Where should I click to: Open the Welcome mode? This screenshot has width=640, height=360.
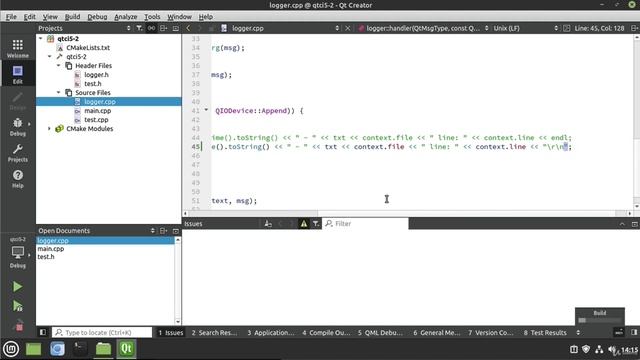coord(18,48)
